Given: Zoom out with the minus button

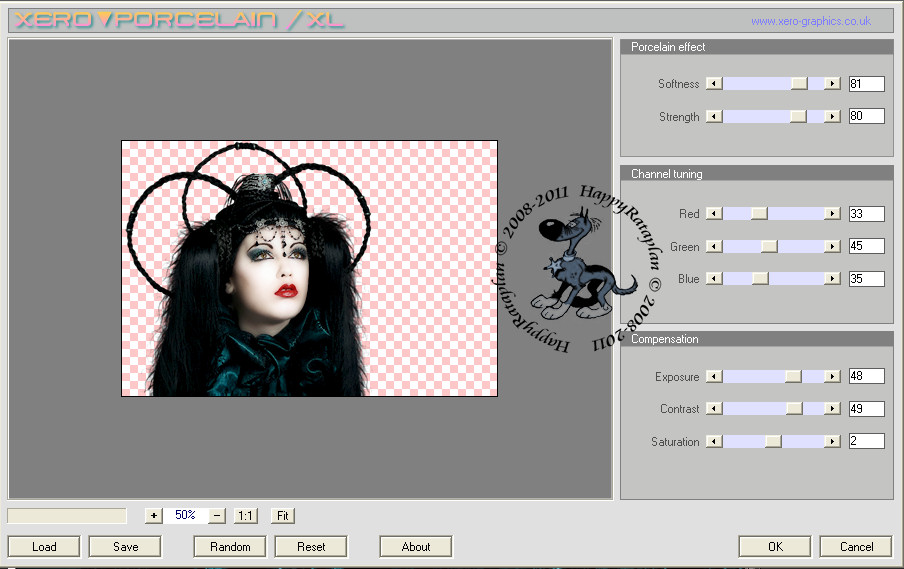Looking at the screenshot, I should pyautogui.click(x=217, y=515).
